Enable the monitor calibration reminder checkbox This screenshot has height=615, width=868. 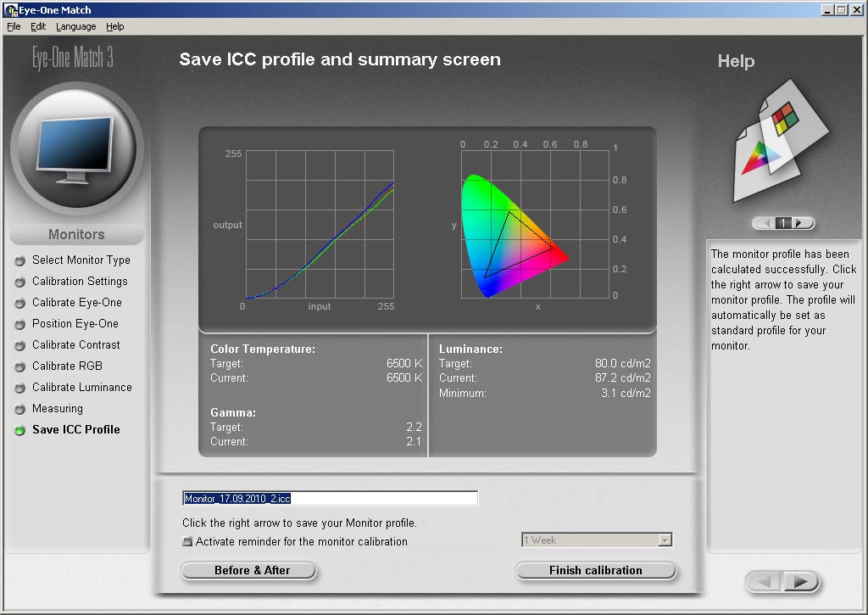click(187, 541)
